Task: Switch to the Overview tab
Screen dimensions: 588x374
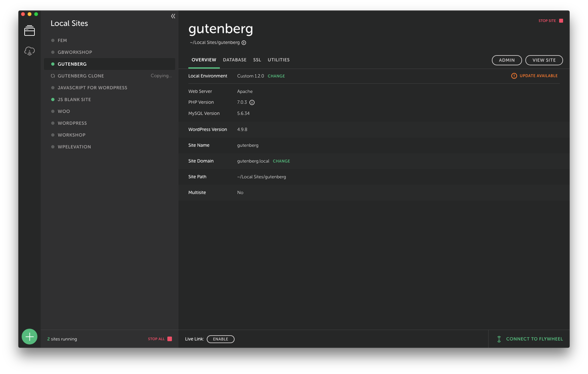Action: (x=204, y=60)
